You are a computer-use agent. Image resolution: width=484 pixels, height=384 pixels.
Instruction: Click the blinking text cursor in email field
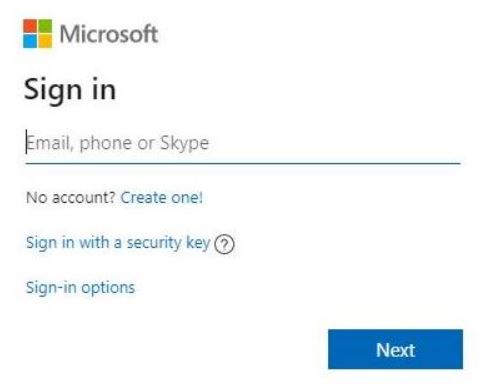click(26, 142)
